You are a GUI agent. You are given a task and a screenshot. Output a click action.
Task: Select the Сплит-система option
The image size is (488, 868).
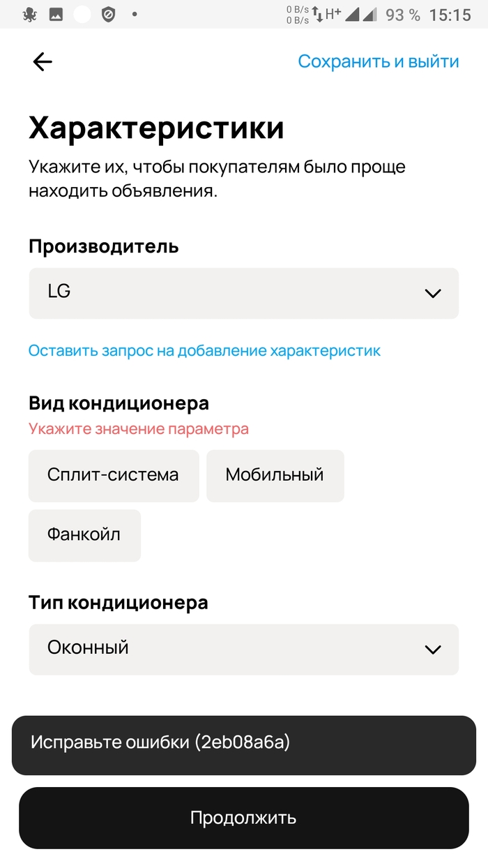pyautogui.click(x=114, y=476)
